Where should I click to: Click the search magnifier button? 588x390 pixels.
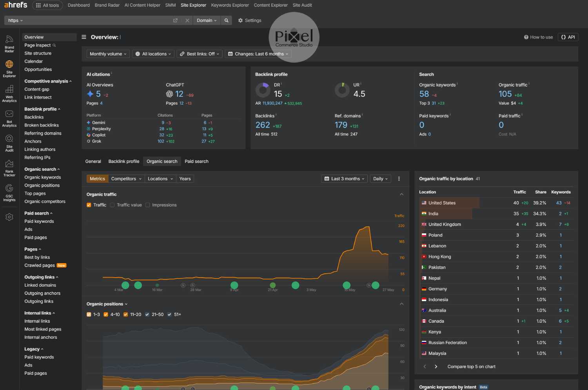pyautogui.click(x=226, y=20)
